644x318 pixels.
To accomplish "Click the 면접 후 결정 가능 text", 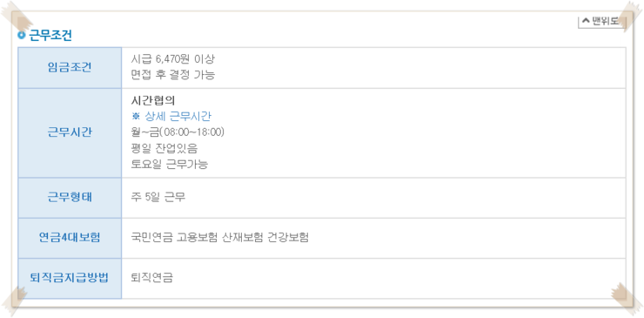I will tap(172, 75).
